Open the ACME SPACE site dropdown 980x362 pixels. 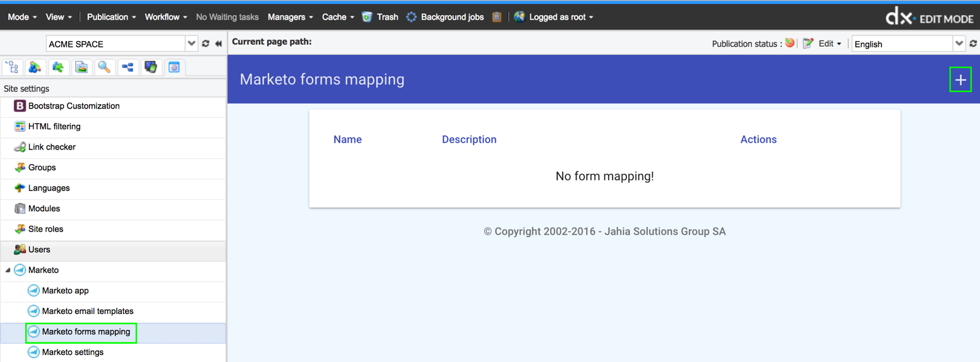[191, 44]
